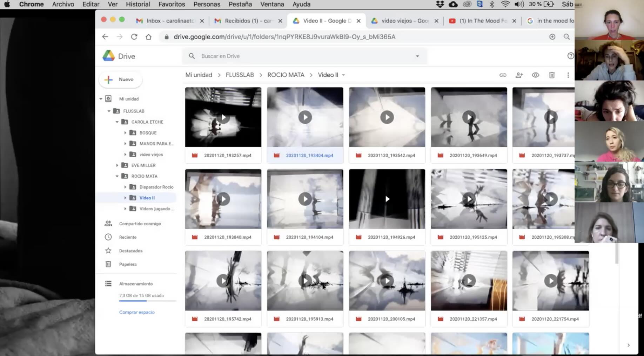The image size is (644, 356).
Task: Open Drive help question mark icon
Action: (x=570, y=56)
